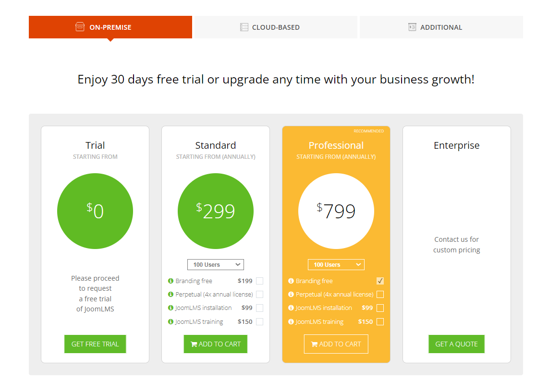Click info icon beside Standard Perpetual license
The height and width of the screenshot is (392, 549).
click(171, 295)
